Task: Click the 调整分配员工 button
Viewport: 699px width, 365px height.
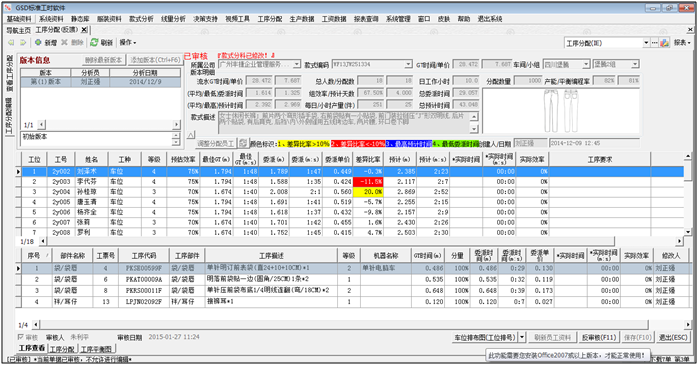Action: (215, 144)
